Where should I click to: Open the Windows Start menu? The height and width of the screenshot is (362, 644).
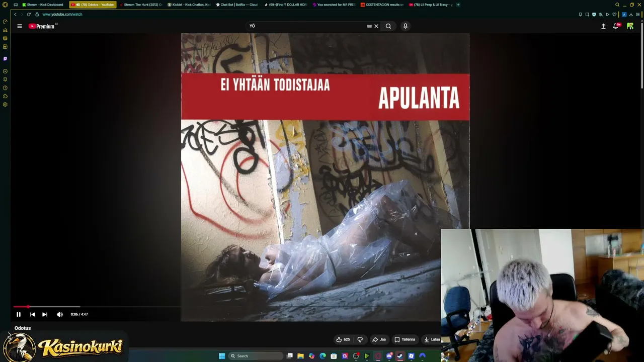(x=222, y=356)
